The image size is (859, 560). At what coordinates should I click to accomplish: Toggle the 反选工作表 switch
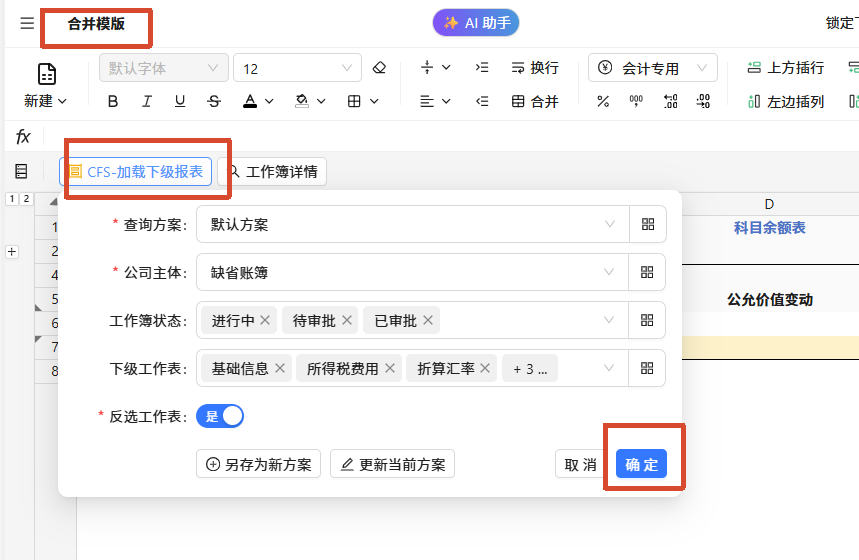tap(220, 416)
